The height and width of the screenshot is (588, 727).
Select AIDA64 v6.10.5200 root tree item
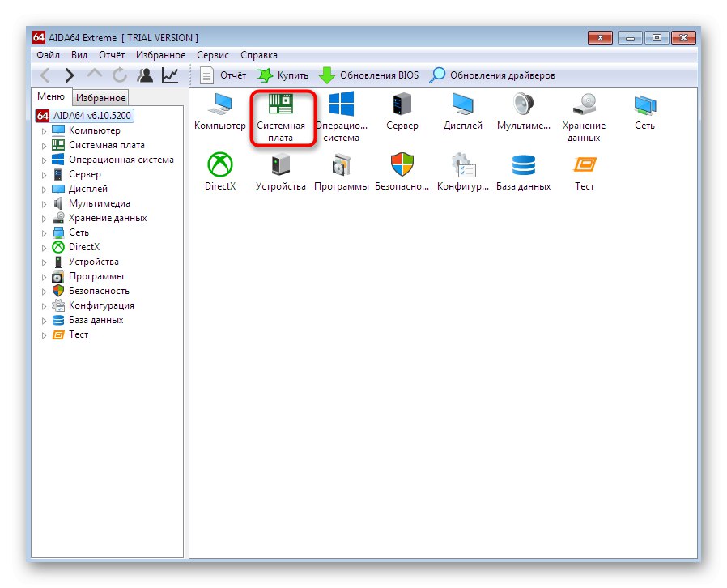[85, 116]
